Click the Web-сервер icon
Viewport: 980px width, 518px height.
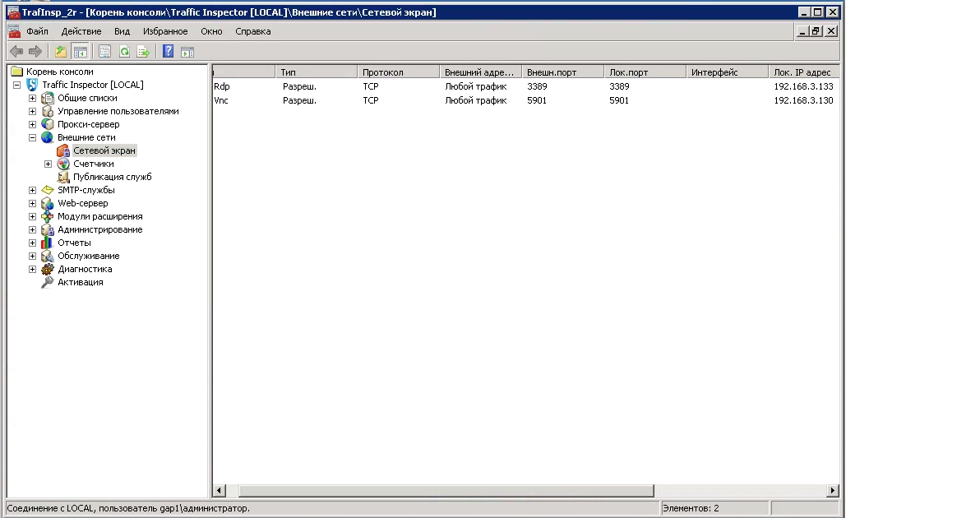coord(48,203)
